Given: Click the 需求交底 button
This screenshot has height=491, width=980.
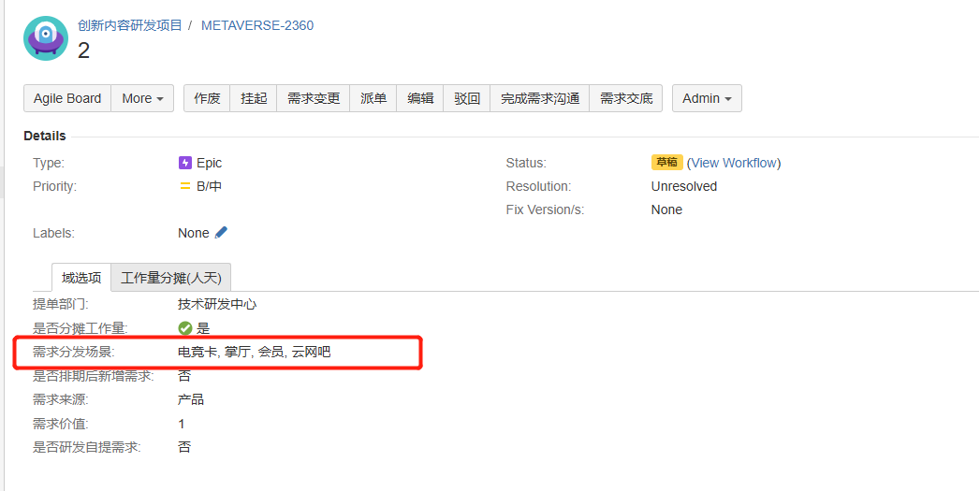Looking at the screenshot, I should point(626,98).
